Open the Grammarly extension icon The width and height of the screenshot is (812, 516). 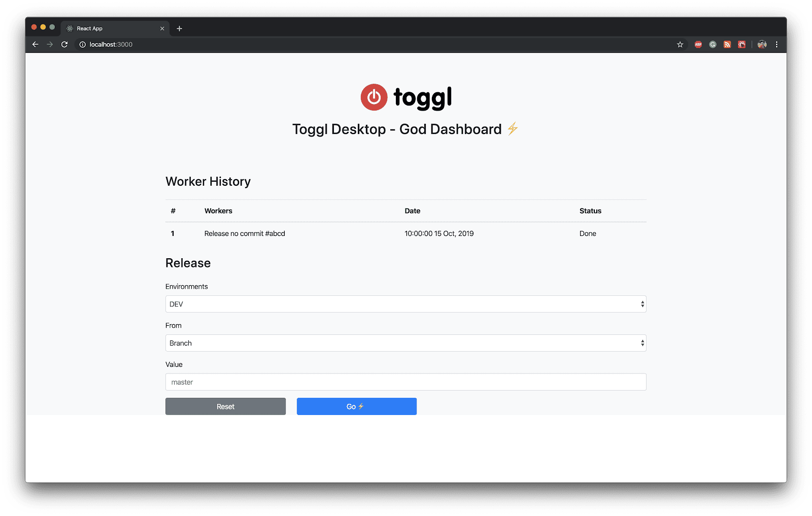click(x=713, y=45)
